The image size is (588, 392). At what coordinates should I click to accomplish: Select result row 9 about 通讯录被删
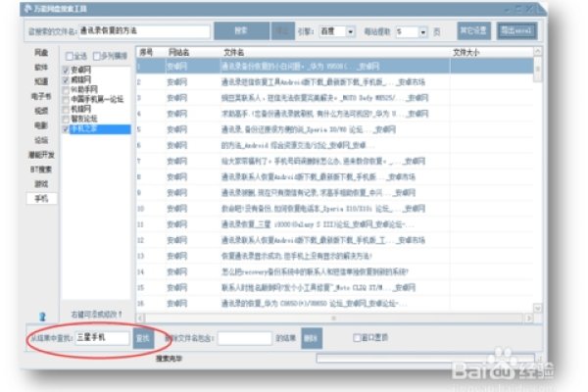[334, 193]
